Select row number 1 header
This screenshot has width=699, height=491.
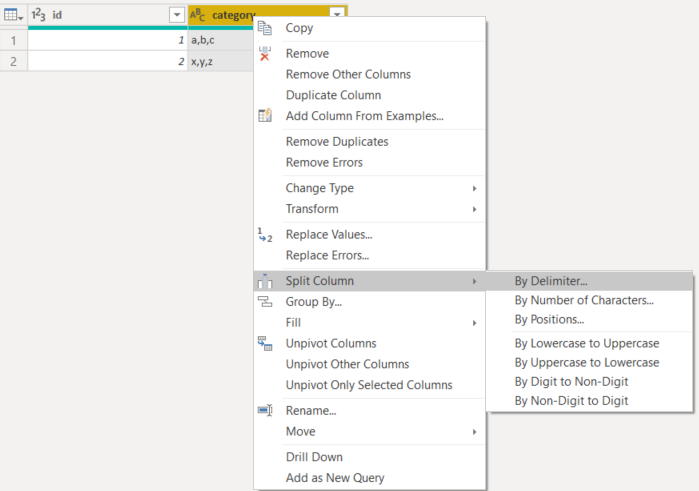pos(13,40)
